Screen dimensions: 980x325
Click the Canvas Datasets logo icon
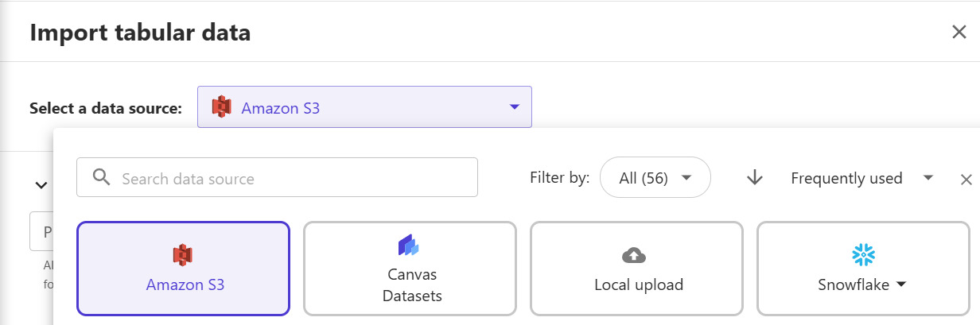409,246
